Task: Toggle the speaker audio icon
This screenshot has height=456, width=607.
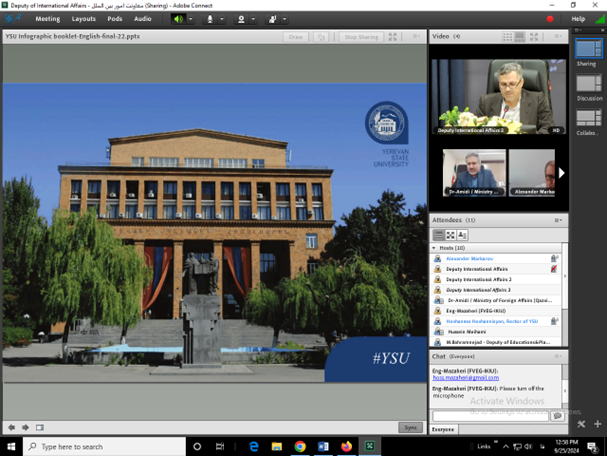Action: pyautogui.click(x=179, y=19)
